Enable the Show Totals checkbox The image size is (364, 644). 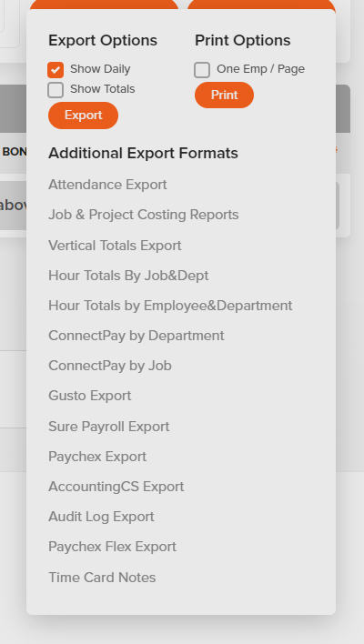coord(56,90)
